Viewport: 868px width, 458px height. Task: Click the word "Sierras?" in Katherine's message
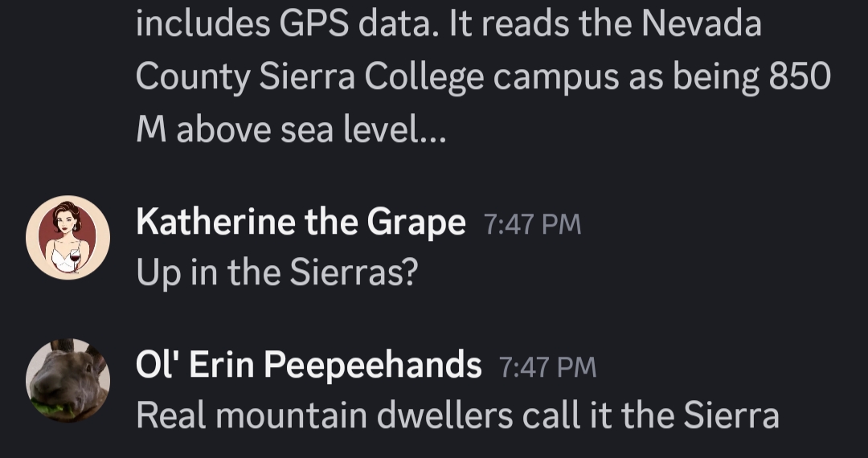click(354, 272)
